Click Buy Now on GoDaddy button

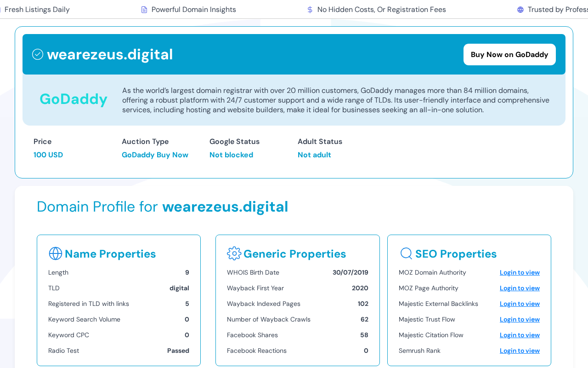509,54
